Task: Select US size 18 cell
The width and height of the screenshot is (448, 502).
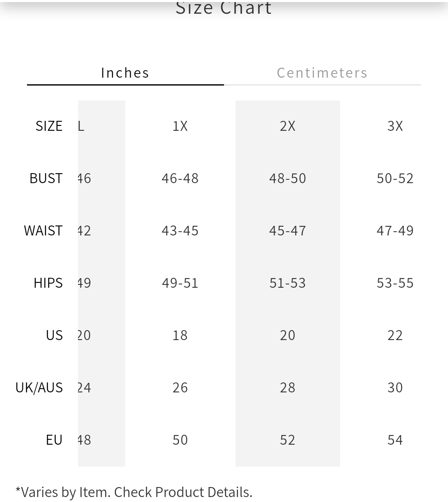Action: [180, 335]
